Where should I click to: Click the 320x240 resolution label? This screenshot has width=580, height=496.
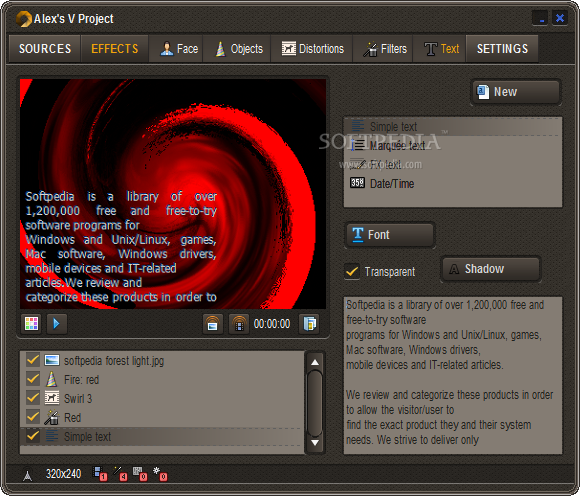coord(63,474)
